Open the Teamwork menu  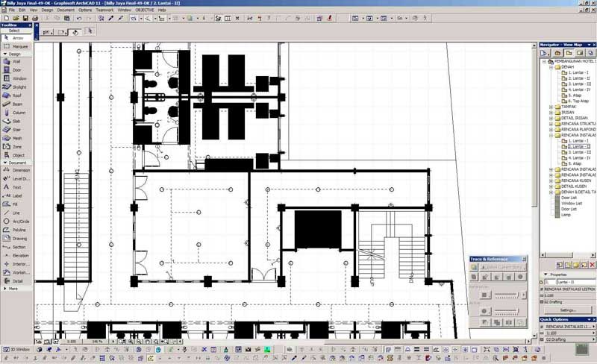point(104,10)
